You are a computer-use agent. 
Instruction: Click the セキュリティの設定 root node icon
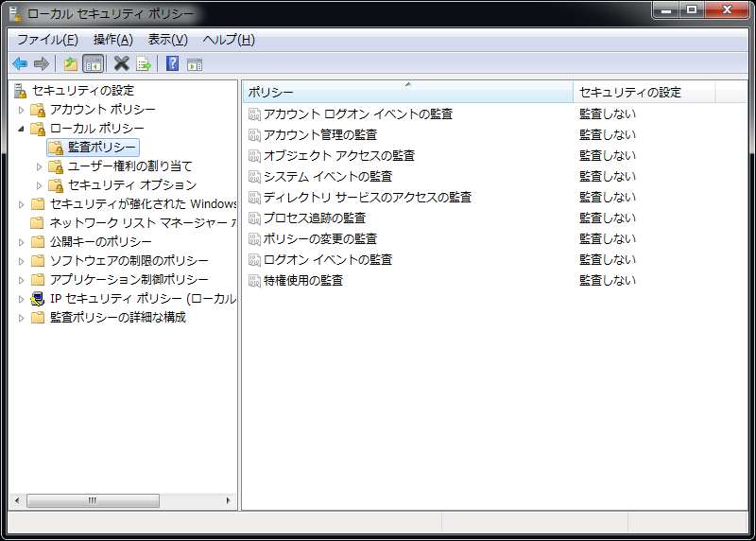[x=20, y=91]
